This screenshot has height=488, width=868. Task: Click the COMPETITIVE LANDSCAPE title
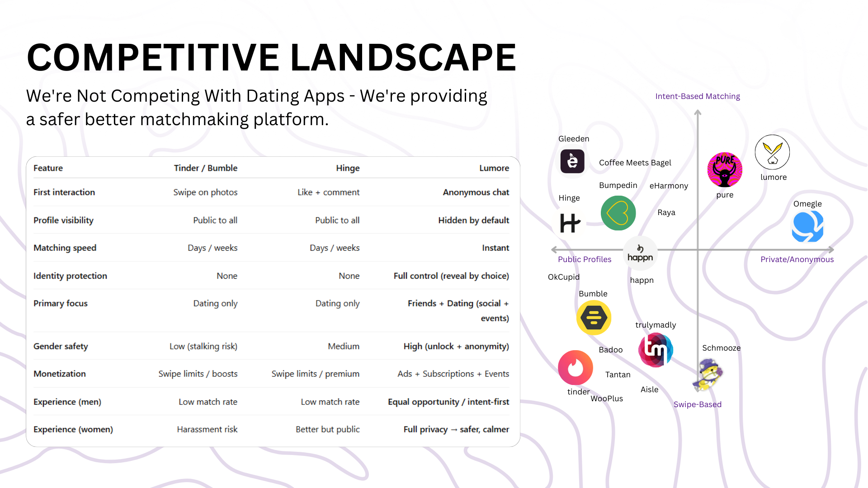tap(271, 57)
